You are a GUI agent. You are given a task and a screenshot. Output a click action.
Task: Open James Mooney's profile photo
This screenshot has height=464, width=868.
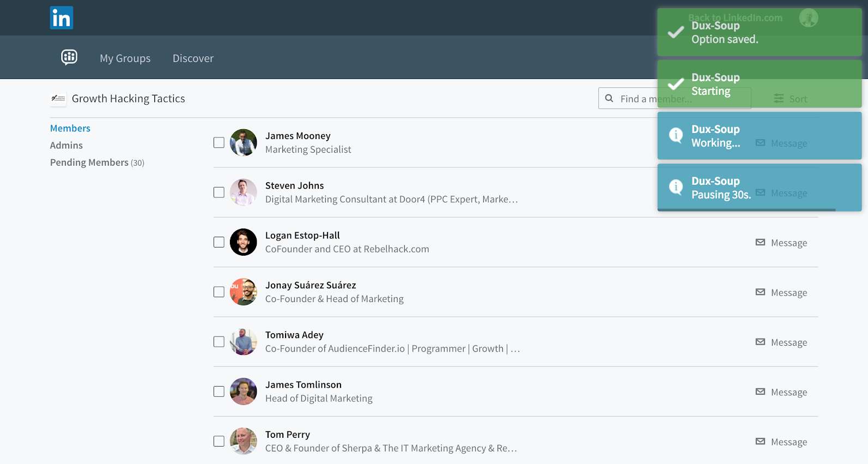[244, 142]
